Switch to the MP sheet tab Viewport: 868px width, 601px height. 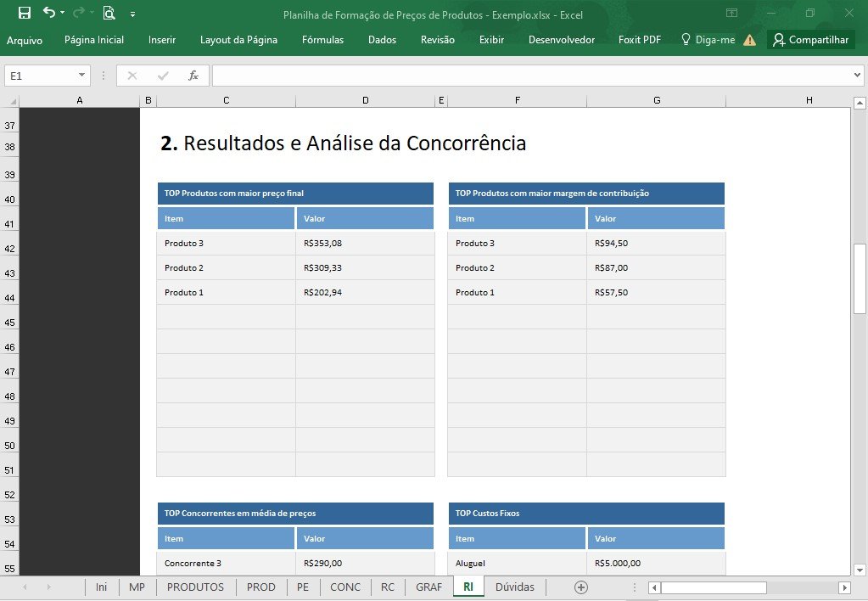point(137,587)
